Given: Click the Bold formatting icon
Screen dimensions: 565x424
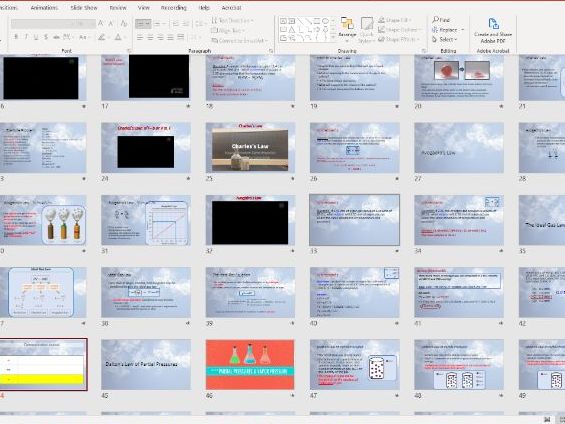Looking at the screenshot, I should point(16,37).
